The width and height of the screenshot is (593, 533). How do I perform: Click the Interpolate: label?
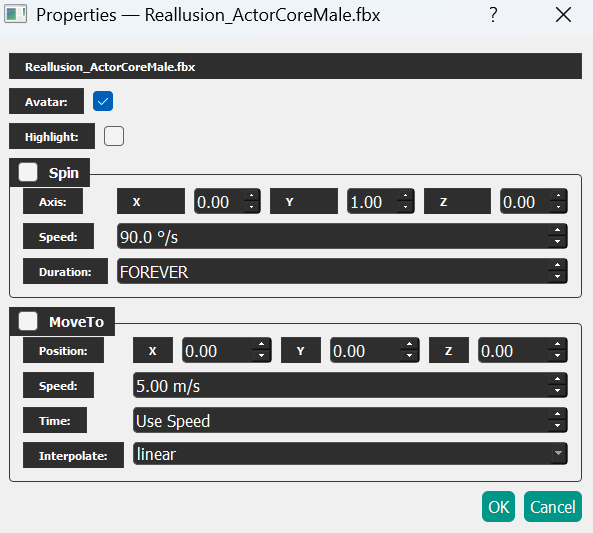[x=73, y=455]
